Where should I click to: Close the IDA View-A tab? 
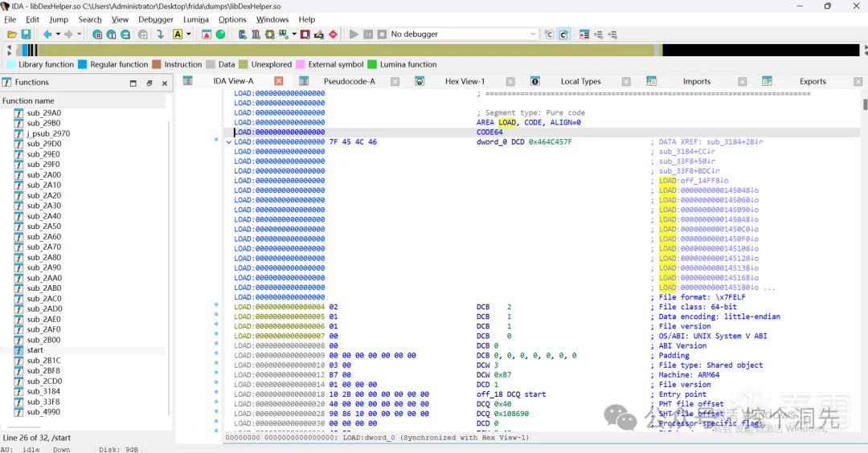click(278, 81)
